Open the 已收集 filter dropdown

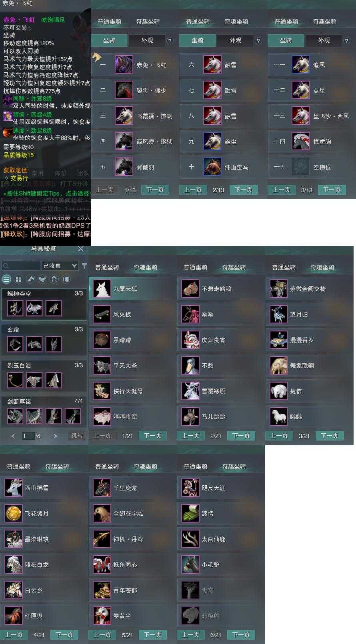pos(60,266)
